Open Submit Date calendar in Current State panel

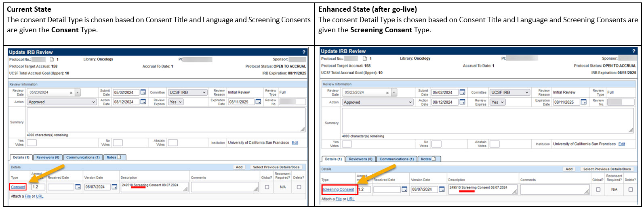click(x=143, y=92)
